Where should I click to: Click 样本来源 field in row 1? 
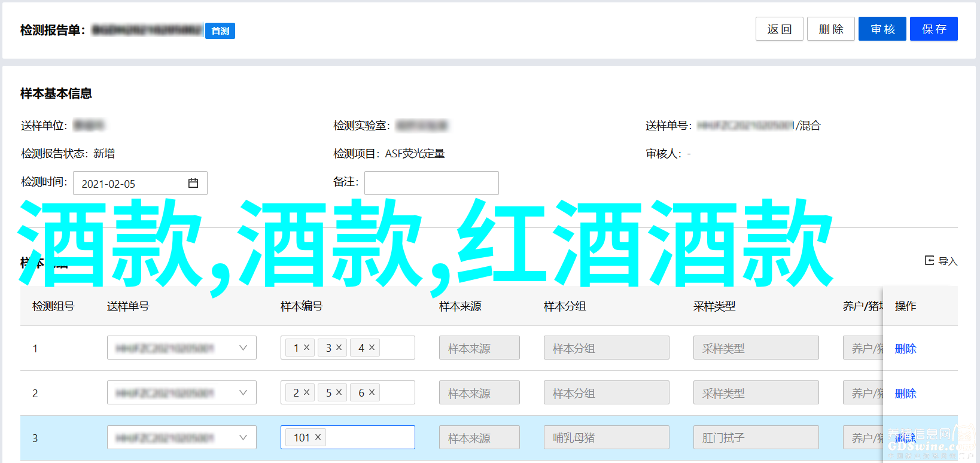pos(479,348)
